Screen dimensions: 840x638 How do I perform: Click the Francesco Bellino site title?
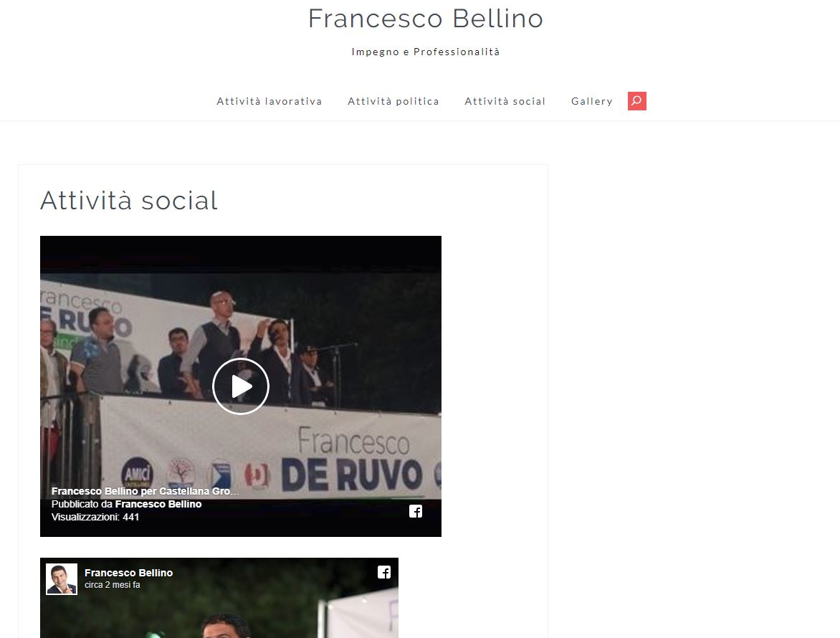[426, 19]
